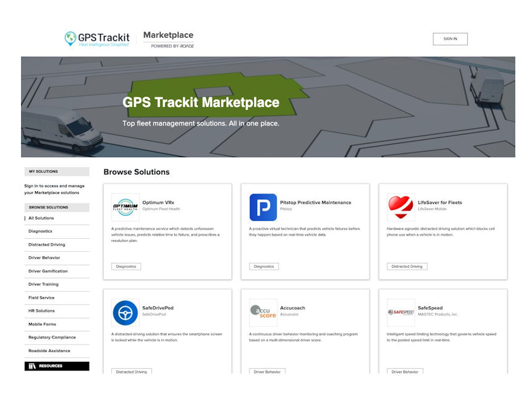
Task: Click the 'LifeSaver Mobile' vendor name
Action: point(432,209)
